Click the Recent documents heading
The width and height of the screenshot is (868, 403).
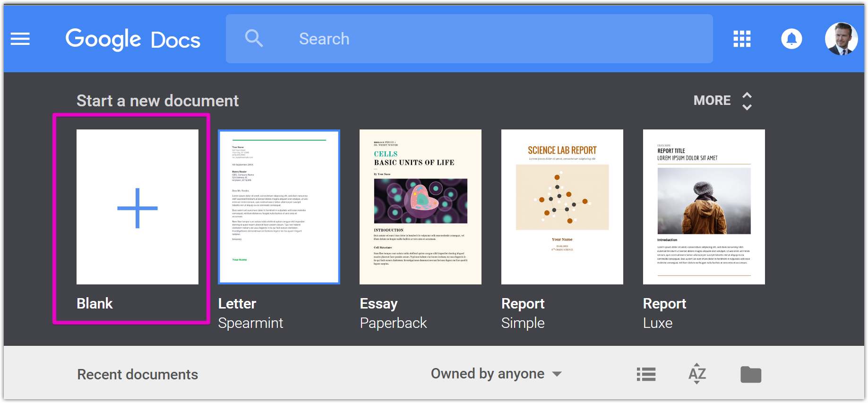coord(138,374)
